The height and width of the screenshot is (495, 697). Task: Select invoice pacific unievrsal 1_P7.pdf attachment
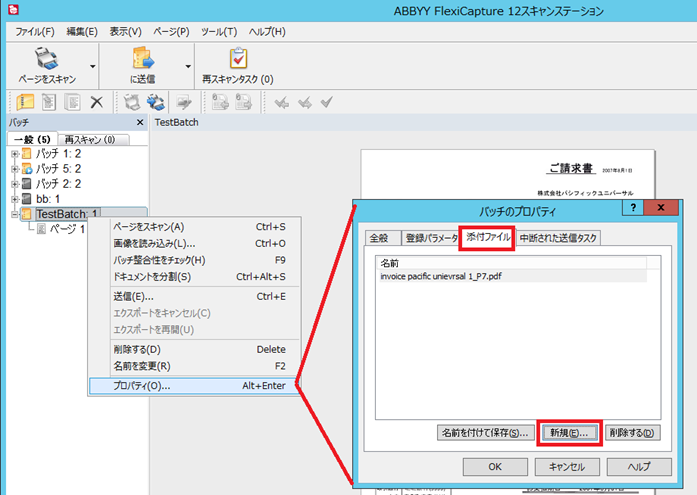pyautogui.click(x=511, y=276)
